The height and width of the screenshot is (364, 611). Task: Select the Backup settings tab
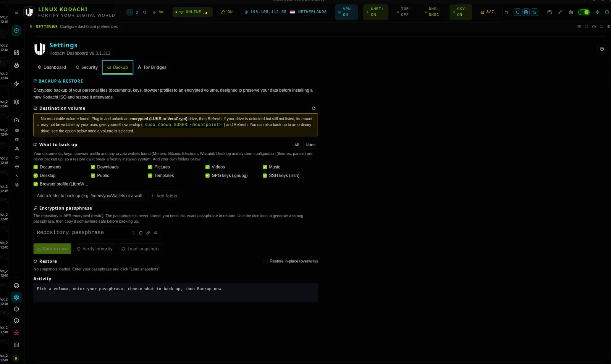coord(118,67)
